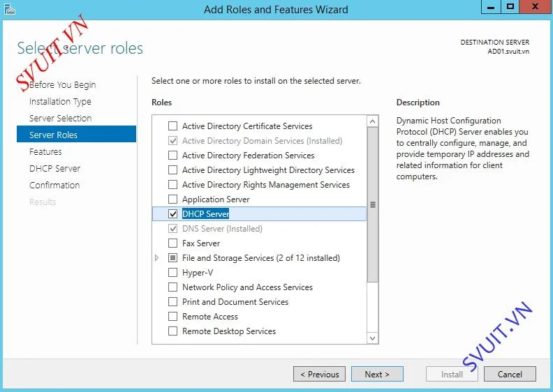The width and height of the screenshot is (553, 392).
Task: Open the Installation Type step
Action: [x=60, y=101]
